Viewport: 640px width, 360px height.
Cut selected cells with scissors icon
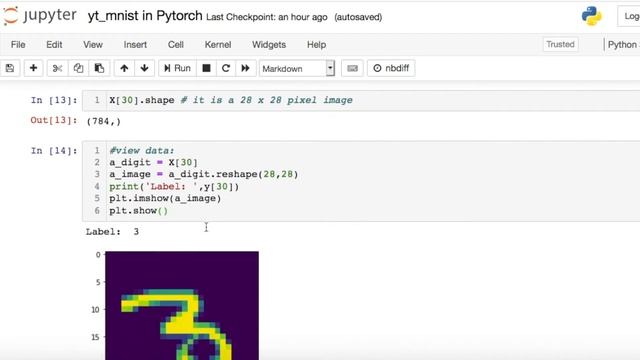pos(58,68)
